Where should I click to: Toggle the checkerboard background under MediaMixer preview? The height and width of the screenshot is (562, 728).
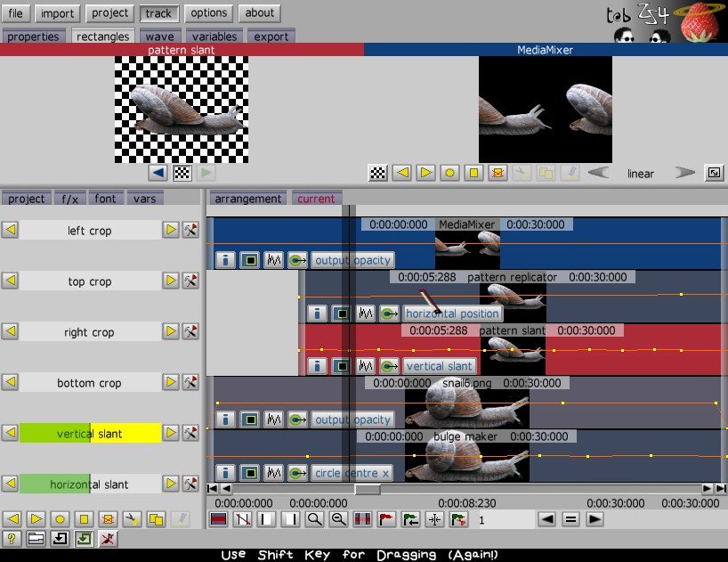point(378,173)
